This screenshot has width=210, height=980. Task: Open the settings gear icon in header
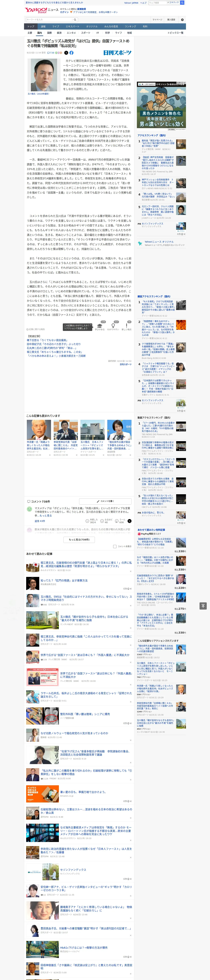[x=182, y=20]
